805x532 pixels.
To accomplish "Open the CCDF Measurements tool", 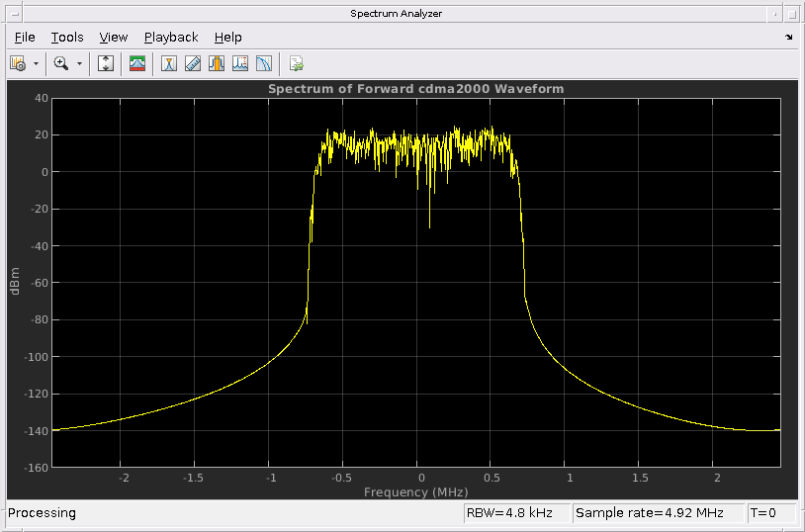I will [x=263, y=63].
